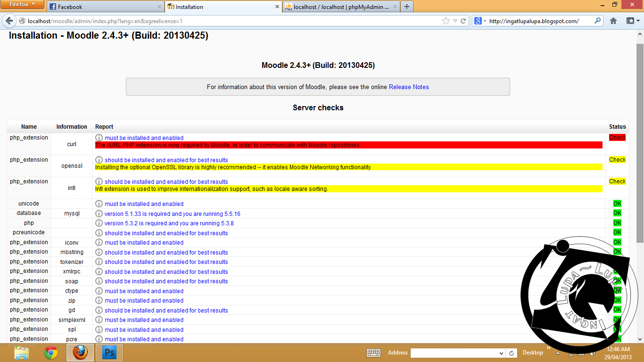The image size is (644, 362).
Task: Open a new tab with the plus button
Action: (406, 7)
